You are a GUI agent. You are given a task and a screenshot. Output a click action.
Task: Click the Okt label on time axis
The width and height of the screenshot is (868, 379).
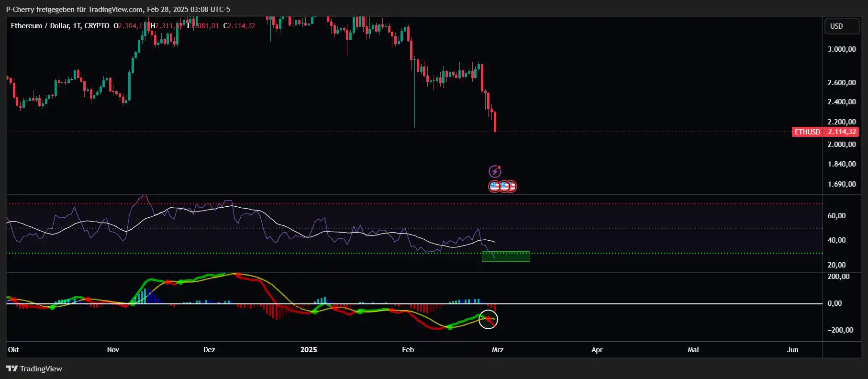[13, 350]
